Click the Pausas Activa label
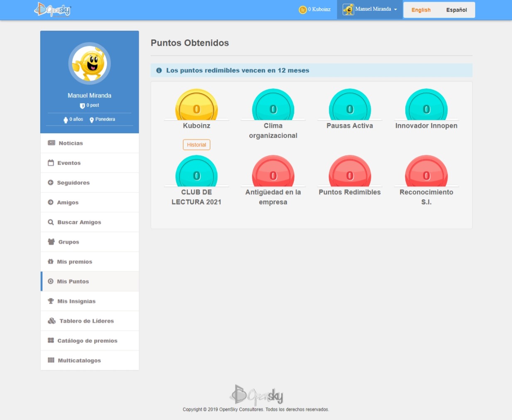The width and height of the screenshot is (512, 420). [x=350, y=126]
